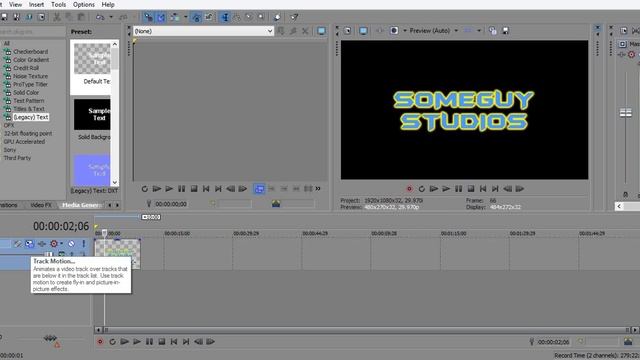
Task: Select the Titles & Text generator
Action: pos(29,109)
